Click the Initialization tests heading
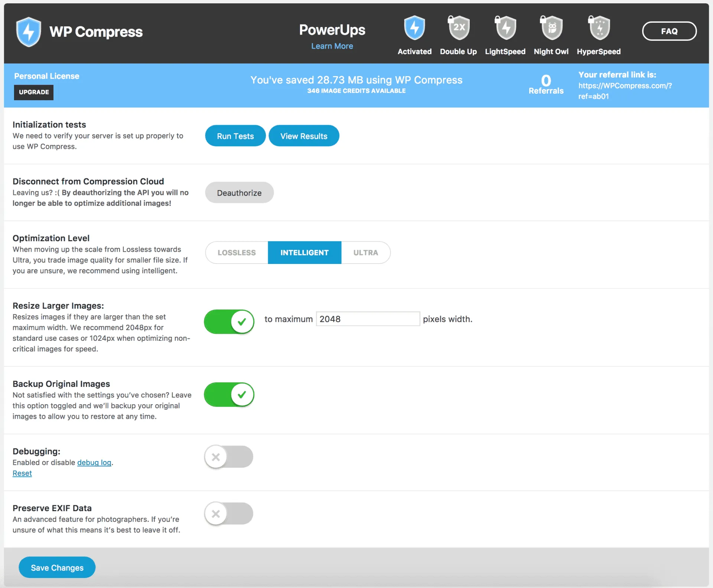 49,125
